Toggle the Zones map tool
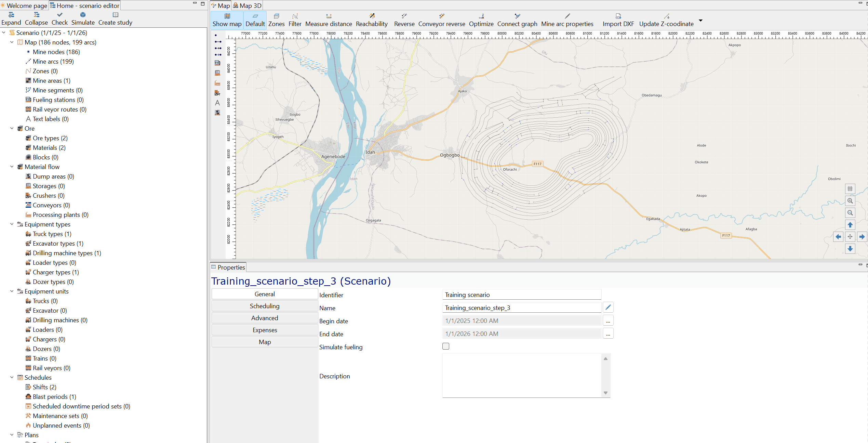Viewport: 868px width, 443px height. tap(276, 20)
